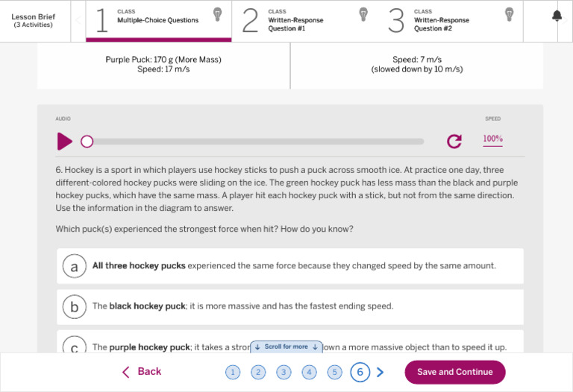Viewport: 573px width, 392px height.
Task: Go to next question with right chevron
Action: [x=380, y=372]
